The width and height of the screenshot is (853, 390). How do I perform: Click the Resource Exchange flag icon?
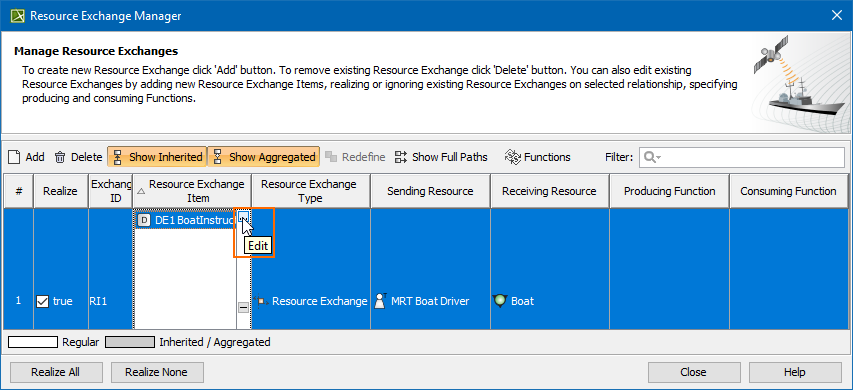262,301
